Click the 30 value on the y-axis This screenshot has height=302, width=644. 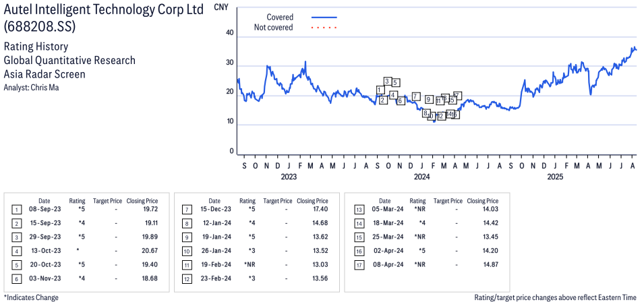(x=229, y=63)
